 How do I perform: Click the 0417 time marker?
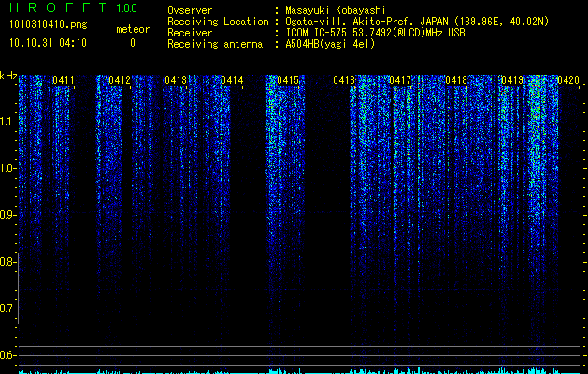click(400, 80)
